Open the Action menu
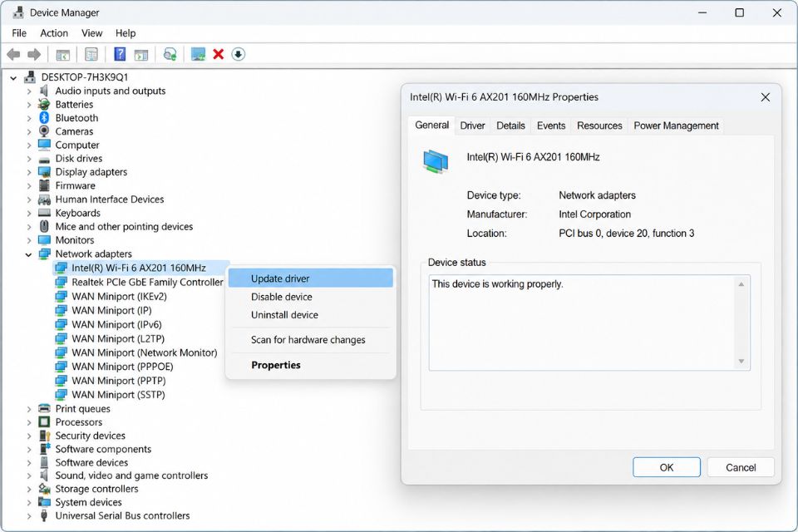Viewport: 798px width, 532px height. click(54, 33)
